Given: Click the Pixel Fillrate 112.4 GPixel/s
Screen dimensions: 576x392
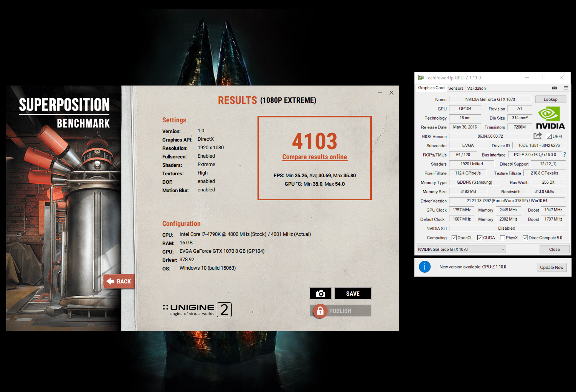Looking at the screenshot, I should pyautogui.click(x=468, y=173).
